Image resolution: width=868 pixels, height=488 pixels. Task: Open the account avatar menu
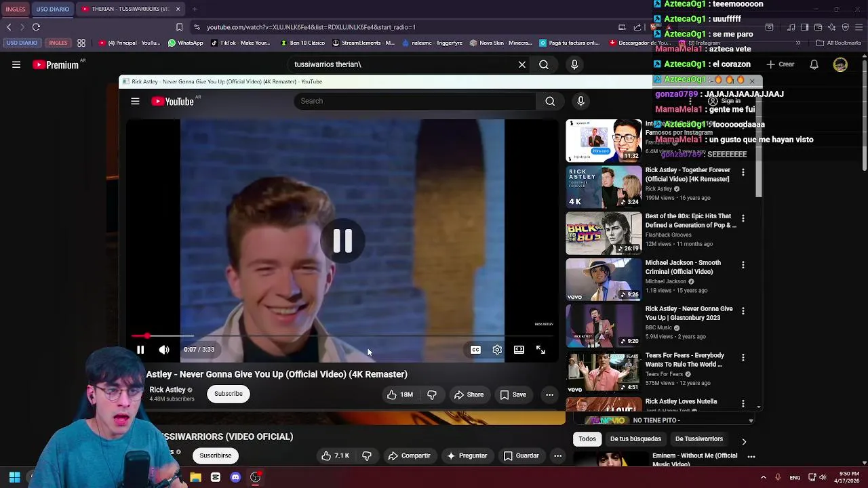click(840, 65)
